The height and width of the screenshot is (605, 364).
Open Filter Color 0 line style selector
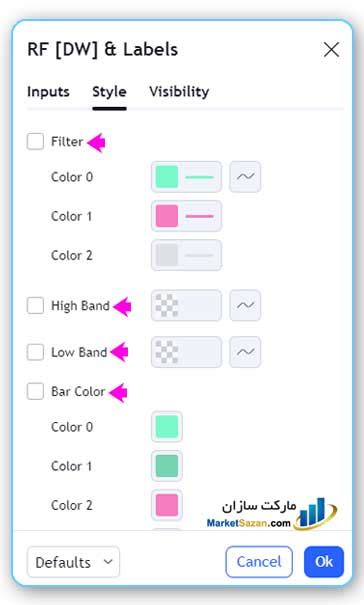pyautogui.click(x=186, y=177)
